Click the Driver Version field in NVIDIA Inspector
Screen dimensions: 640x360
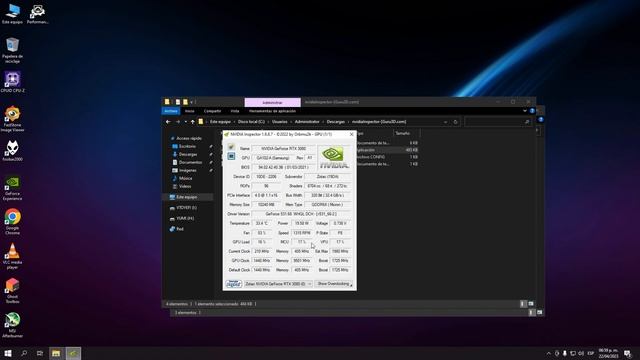pos(301,214)
